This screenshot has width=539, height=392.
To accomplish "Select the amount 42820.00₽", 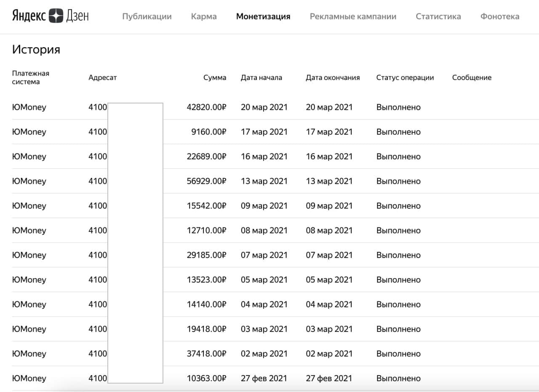I will [206, 107].
